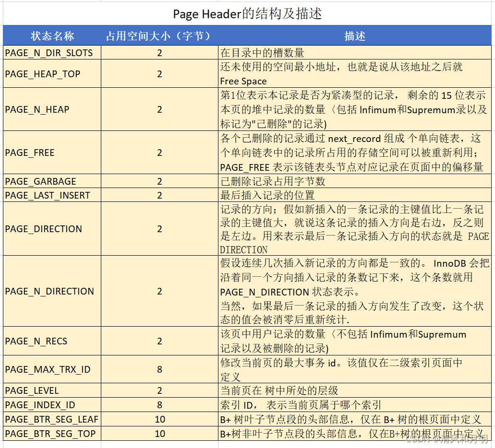Select the PAGE_N_DIRECTION name cell

(x=52, y=291)
